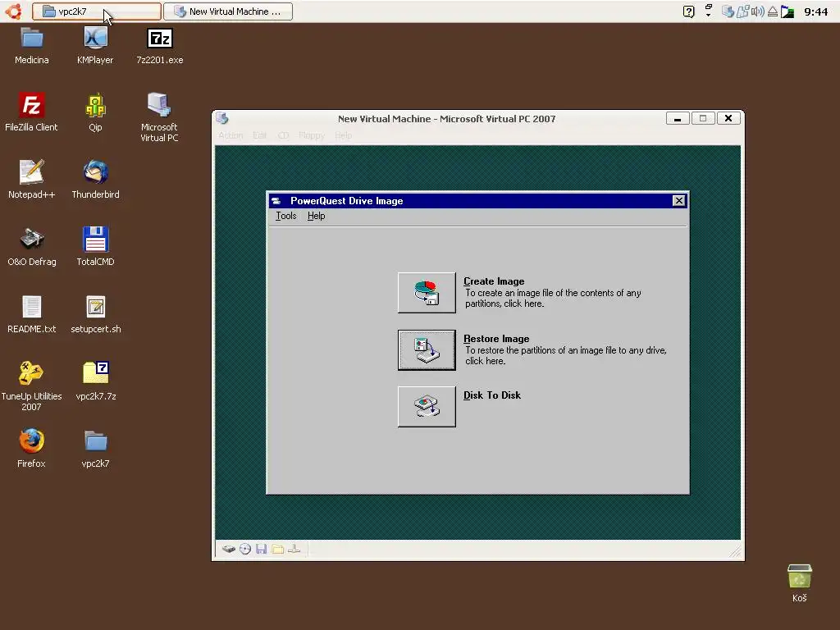Click the Restore Image label text
Screen dimensions: 840x630
496,339
